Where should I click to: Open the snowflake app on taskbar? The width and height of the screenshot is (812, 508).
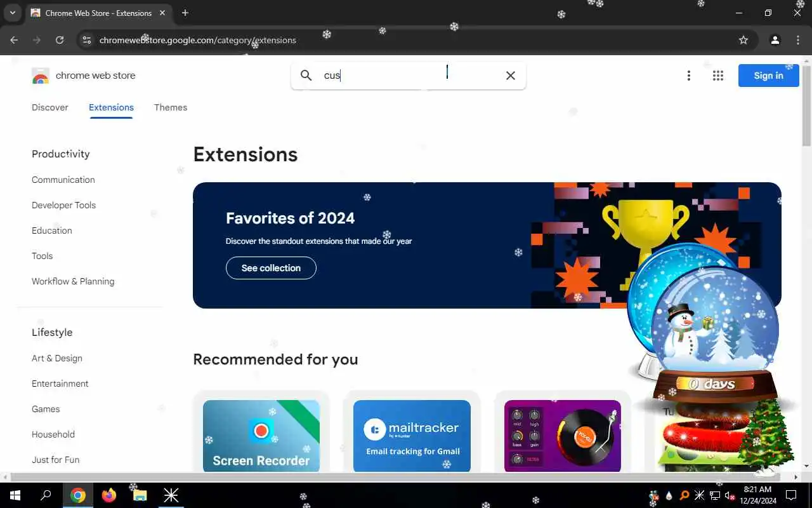[x=171, y=495]
